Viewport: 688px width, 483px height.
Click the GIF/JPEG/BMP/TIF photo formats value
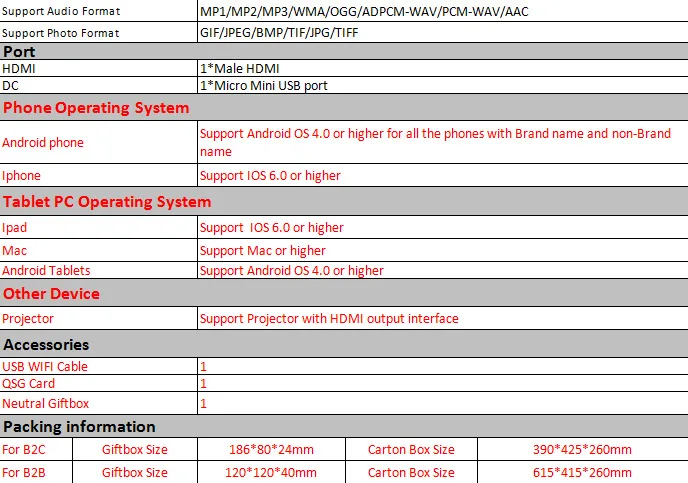[279, 33]
